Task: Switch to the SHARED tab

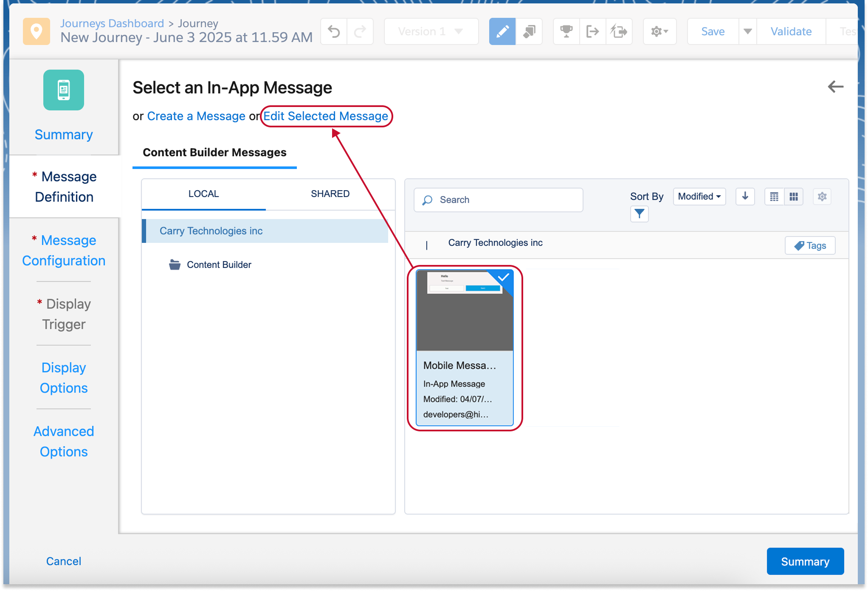Action: click(330, 194)
